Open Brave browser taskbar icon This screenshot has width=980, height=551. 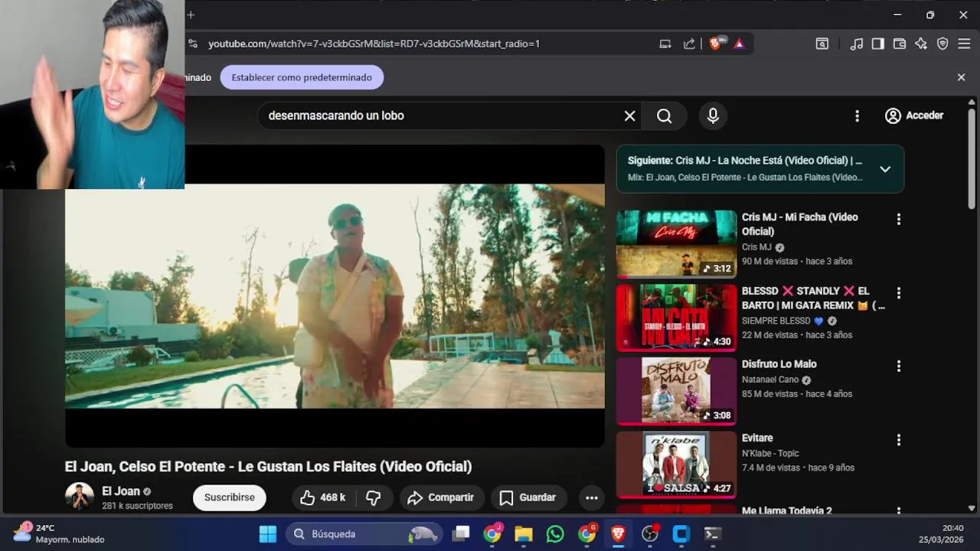pos(618,534)
